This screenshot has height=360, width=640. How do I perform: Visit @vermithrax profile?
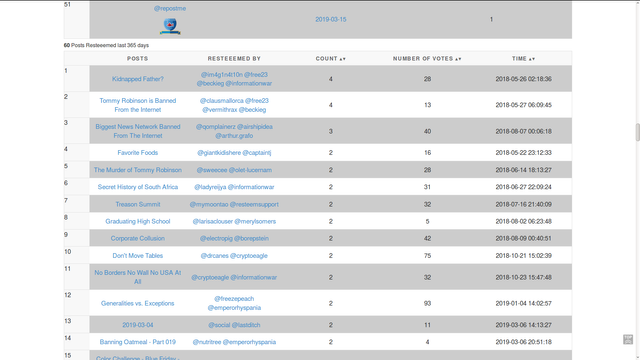(219, 109)
